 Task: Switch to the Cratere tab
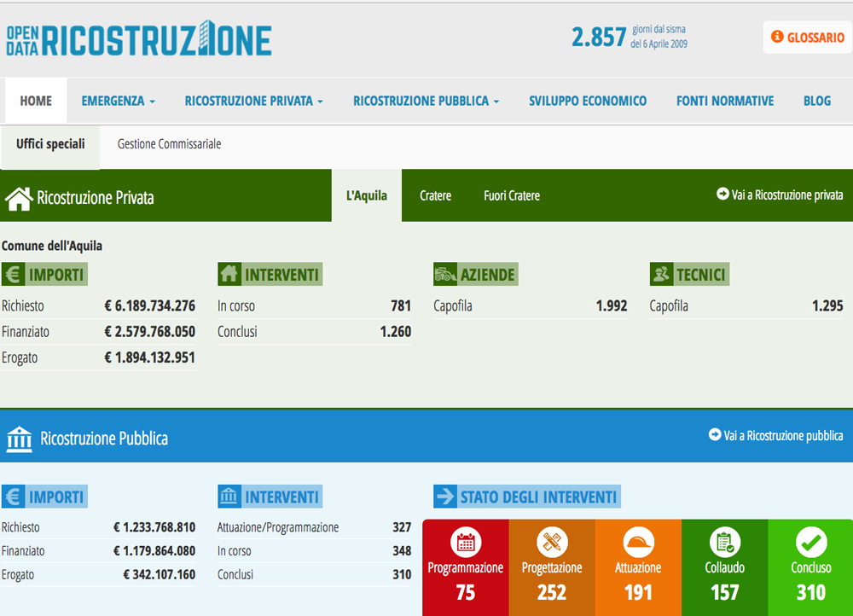point(435,195)
